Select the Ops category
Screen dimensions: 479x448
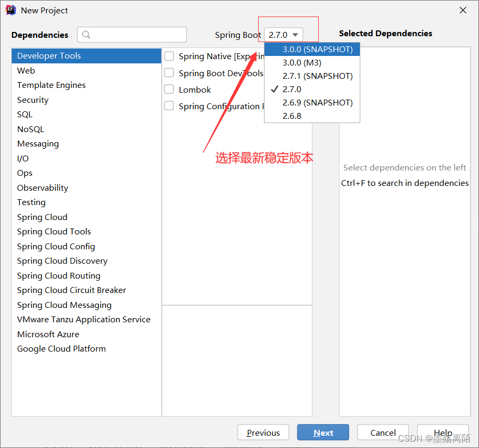pyautogui.click(x=86, y=173)
